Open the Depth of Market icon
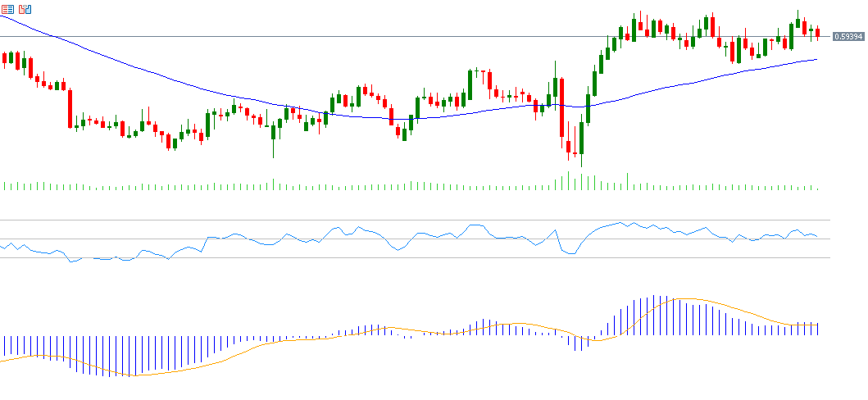868x400 pixels. click(25, 9)
